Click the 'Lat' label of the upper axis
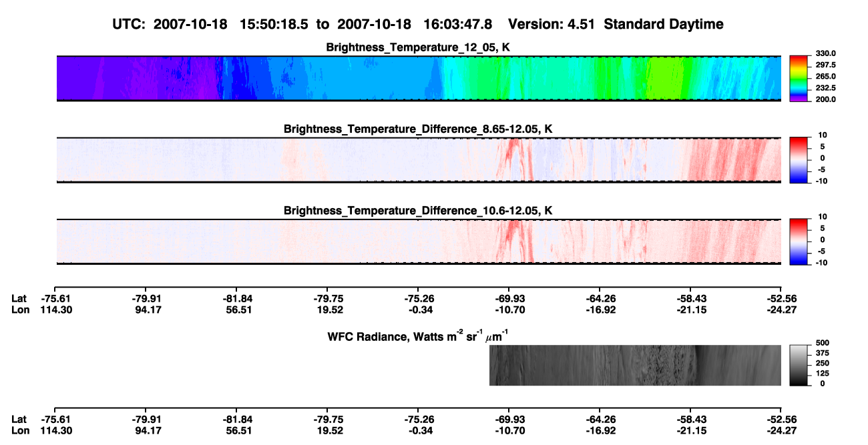Screen dimensions: 868x445 [x=19, y=298]
